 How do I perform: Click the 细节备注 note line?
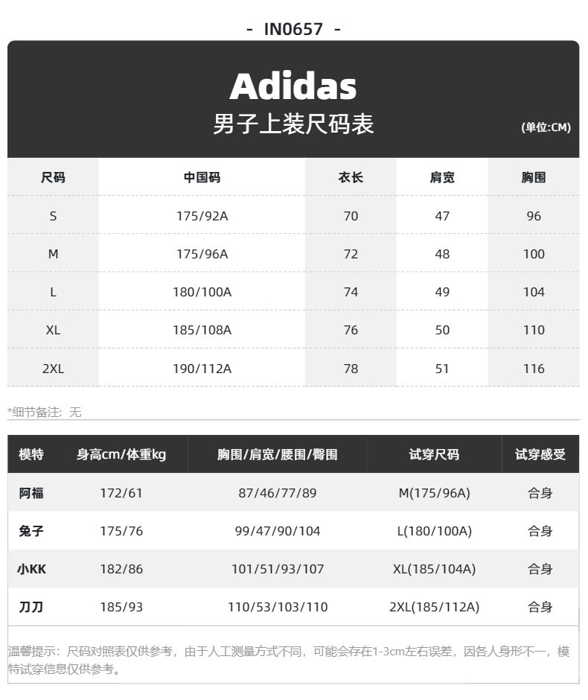pyautogui.click(x=45, y=412)
